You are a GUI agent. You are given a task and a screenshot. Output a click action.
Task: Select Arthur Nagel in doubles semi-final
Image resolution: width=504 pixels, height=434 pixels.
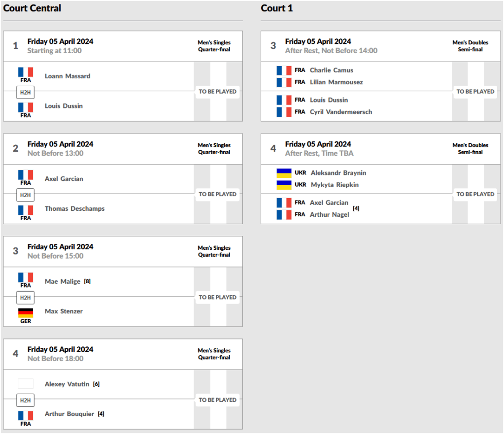coord(330,214)
